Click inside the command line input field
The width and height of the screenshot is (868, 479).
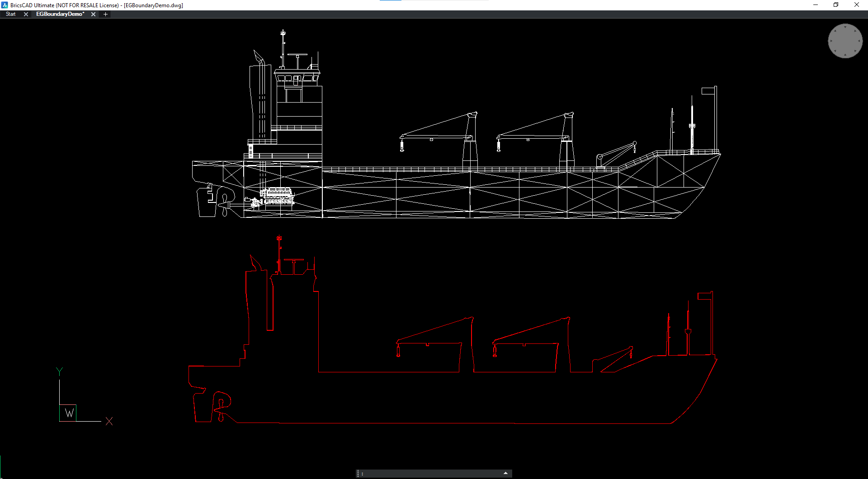(429, 474)
